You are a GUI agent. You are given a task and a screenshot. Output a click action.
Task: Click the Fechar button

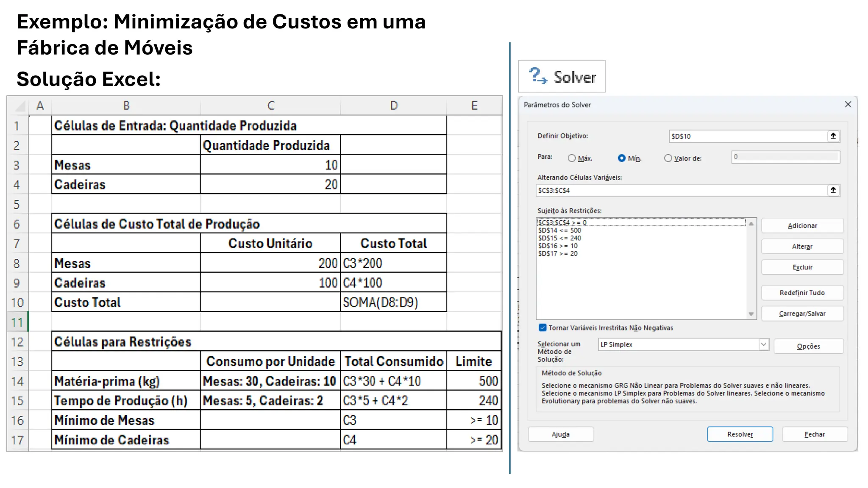[815, 434]
